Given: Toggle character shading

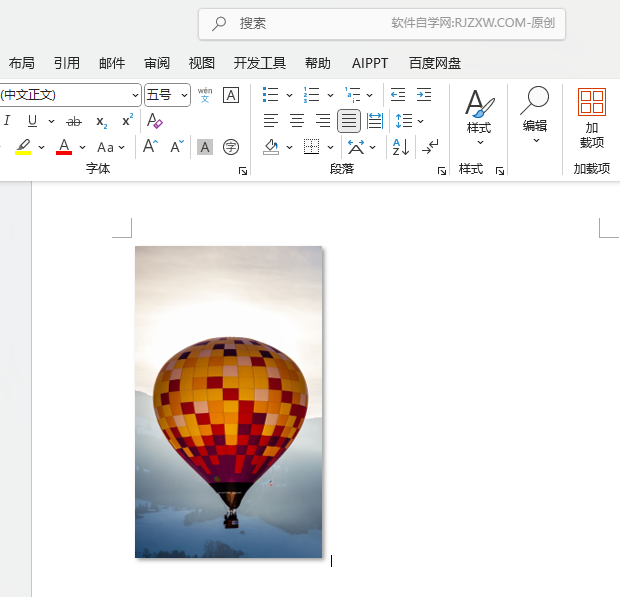Looking at the screenshot, I should point(205,147).
